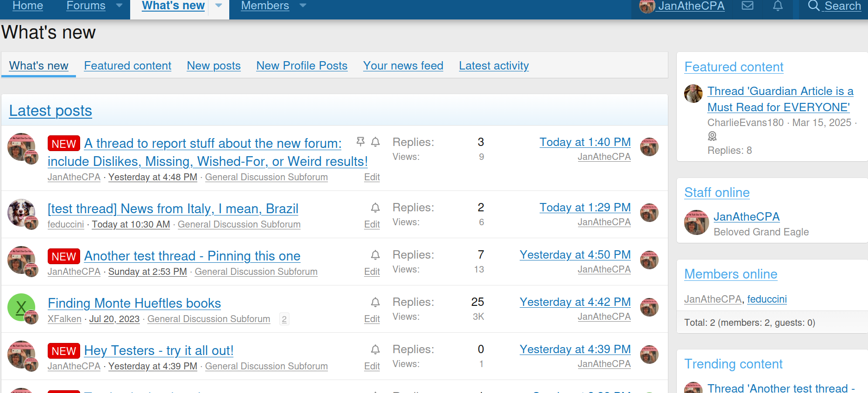Switch to the Latest activity tab

pyautogui.click(x=493, y=66)
